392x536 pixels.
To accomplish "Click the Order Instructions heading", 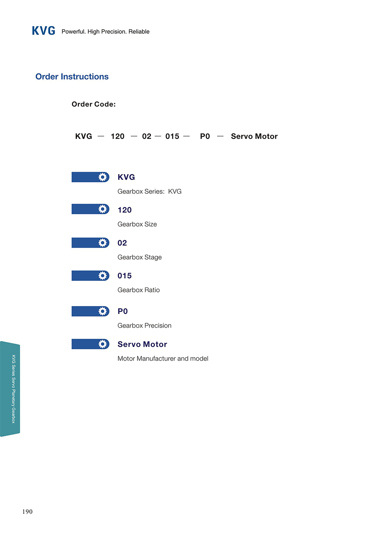I will 72,76.
